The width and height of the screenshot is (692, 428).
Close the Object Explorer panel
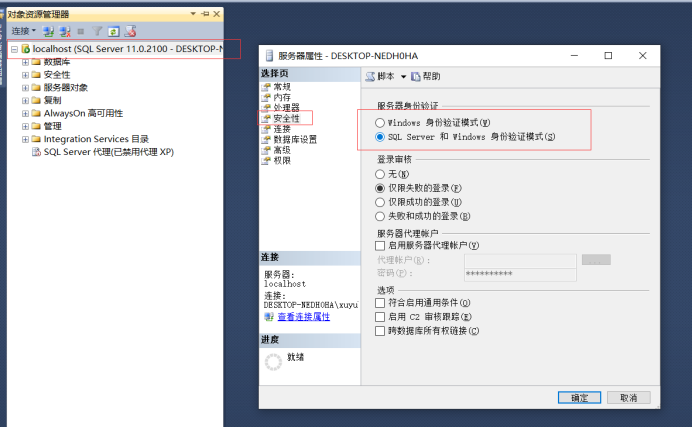coord(217,14)
